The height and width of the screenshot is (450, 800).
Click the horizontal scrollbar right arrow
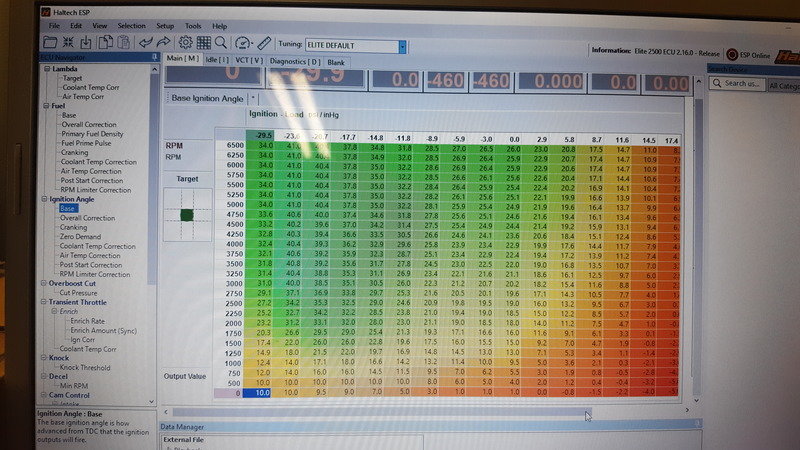click(x=687, y=410)
